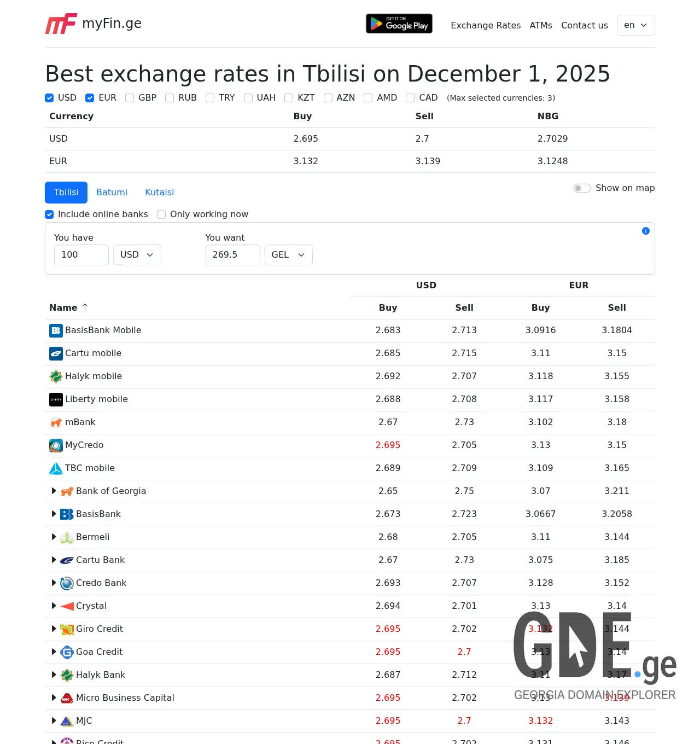Check the GBP currency checkbox
The width and height of the screenshot is (700, 744).
(130, 98)
